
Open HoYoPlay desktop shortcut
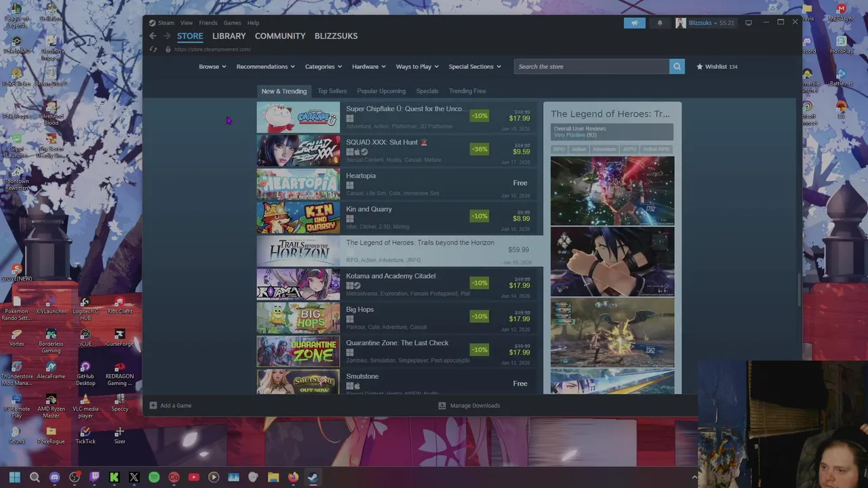(x=842, y=45)
